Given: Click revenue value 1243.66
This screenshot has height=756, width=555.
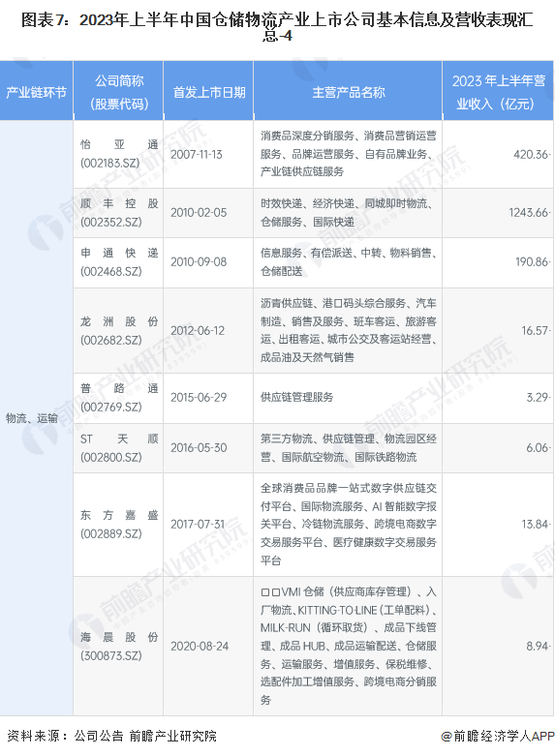Looking at the screenshot, I should (529, 213).
